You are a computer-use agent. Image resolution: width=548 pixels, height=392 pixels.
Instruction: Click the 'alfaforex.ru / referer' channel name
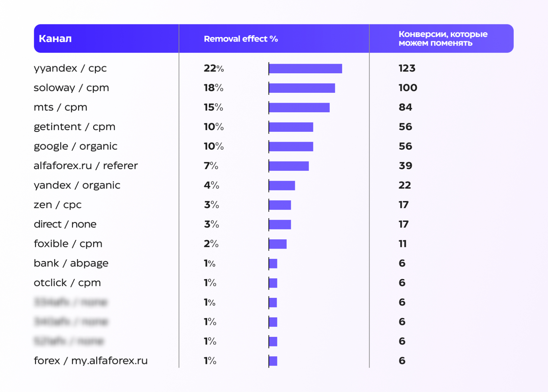(x=86, y=166)
